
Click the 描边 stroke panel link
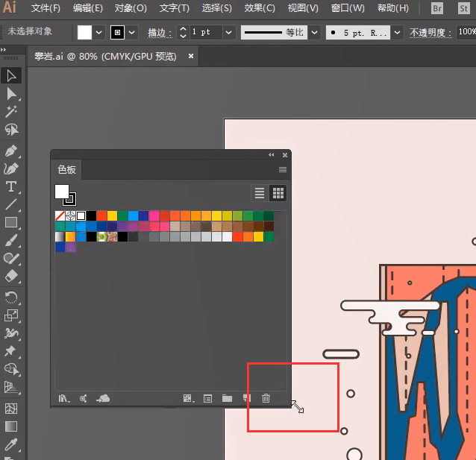tap(160, 33)
